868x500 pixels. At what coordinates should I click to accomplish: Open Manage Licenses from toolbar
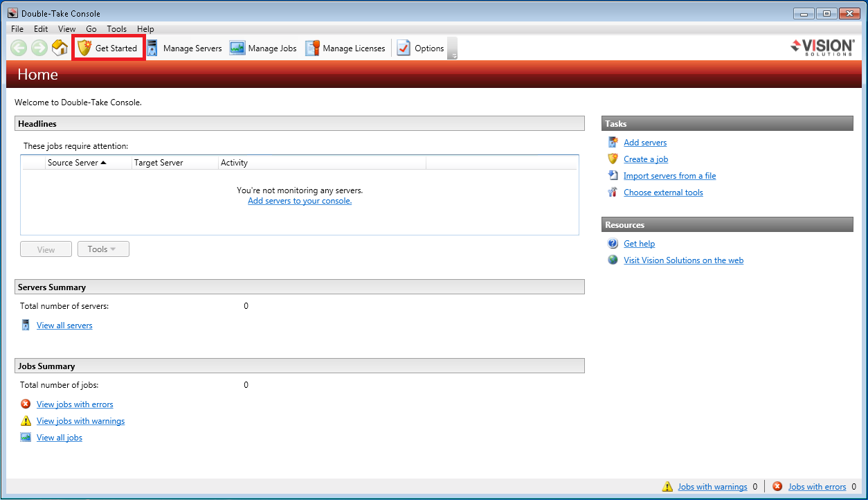345,48
